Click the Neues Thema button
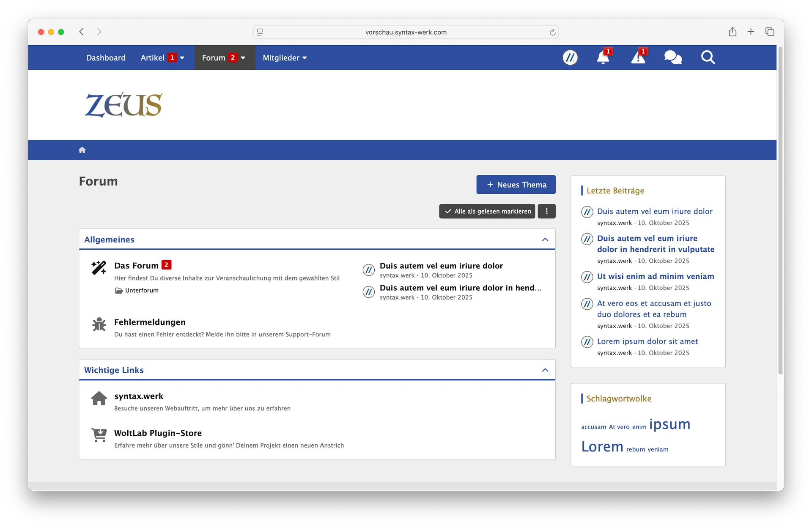 coord(516,185)
